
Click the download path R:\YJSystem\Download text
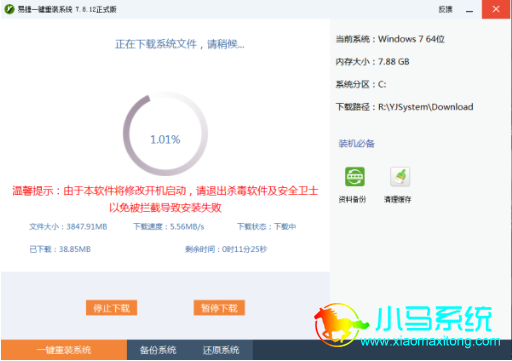pyautogui.click(x=426, y=107)
